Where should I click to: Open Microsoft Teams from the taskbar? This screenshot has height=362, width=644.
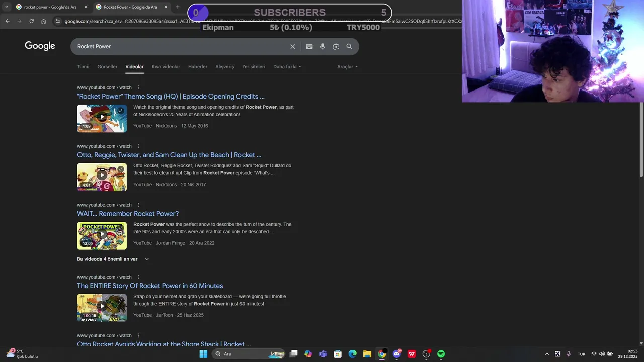coord(323,354)
